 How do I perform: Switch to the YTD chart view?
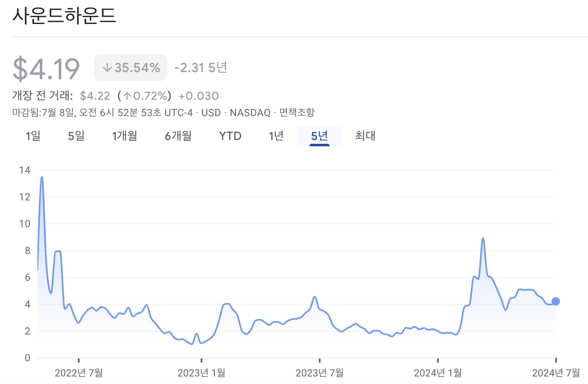click(230, 136)
